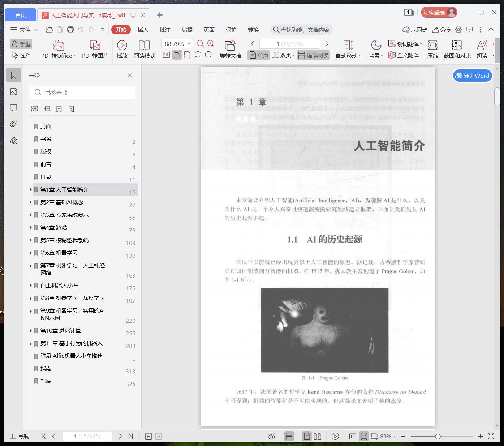Image resolution: width=504 pixels, height=446 pixels.
Task: Switch to the 页面 tab
Action: (x=209, y=30)
